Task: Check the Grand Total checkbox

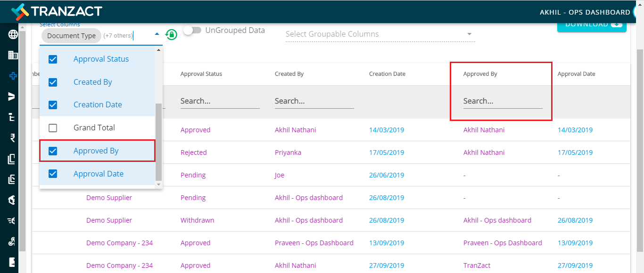Action: (53, 128)
